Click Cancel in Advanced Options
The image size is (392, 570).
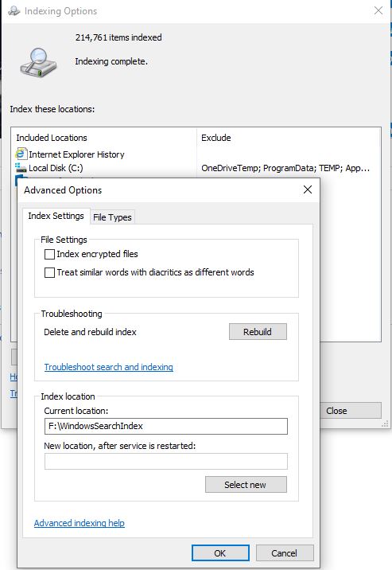(x=285, y=553)
